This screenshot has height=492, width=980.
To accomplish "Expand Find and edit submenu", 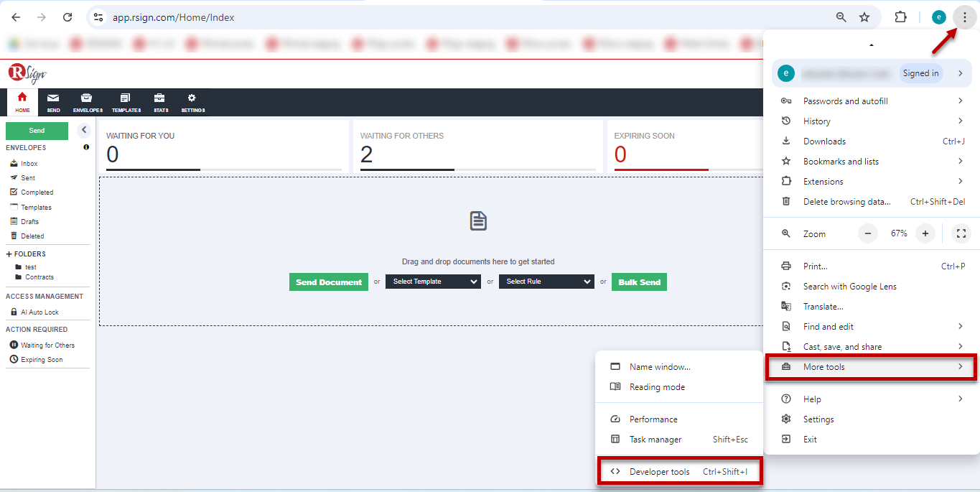I will coord(872,327).
